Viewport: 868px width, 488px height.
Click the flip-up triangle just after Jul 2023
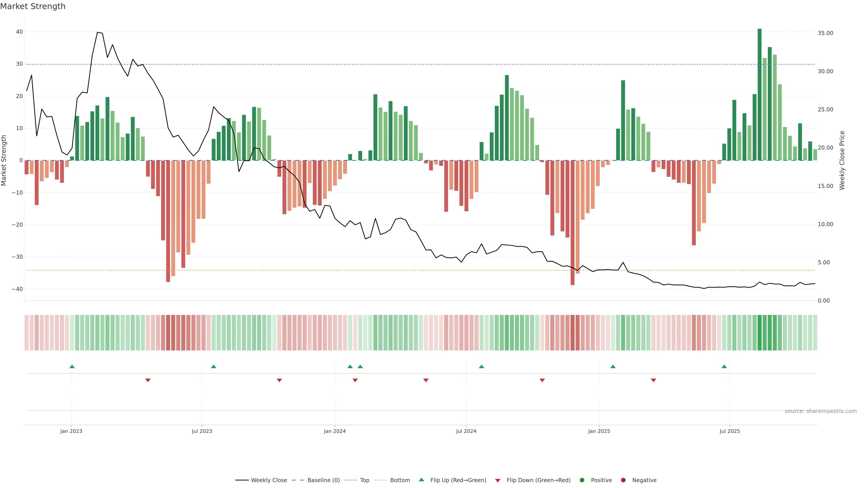point(213,366)
